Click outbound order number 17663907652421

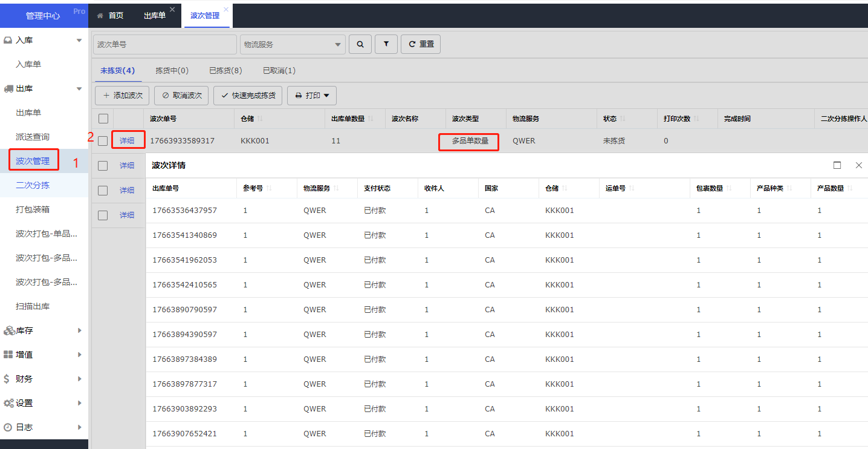[184, 434]
